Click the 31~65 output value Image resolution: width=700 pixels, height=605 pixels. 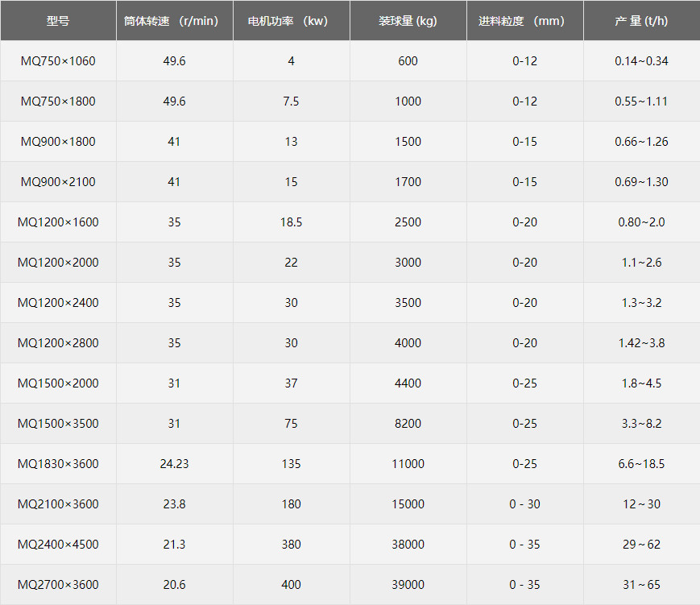click(641, 585)
